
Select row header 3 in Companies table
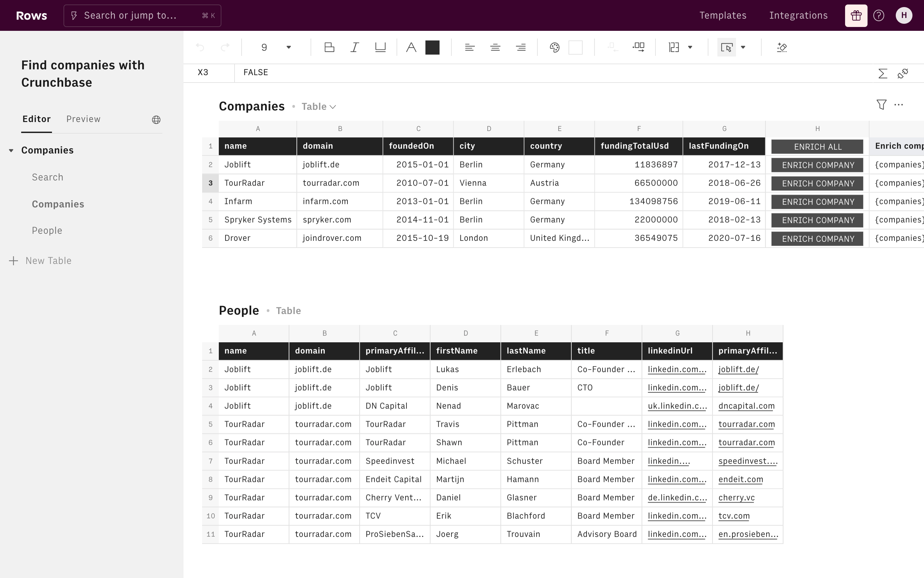(x=210, y=183)
